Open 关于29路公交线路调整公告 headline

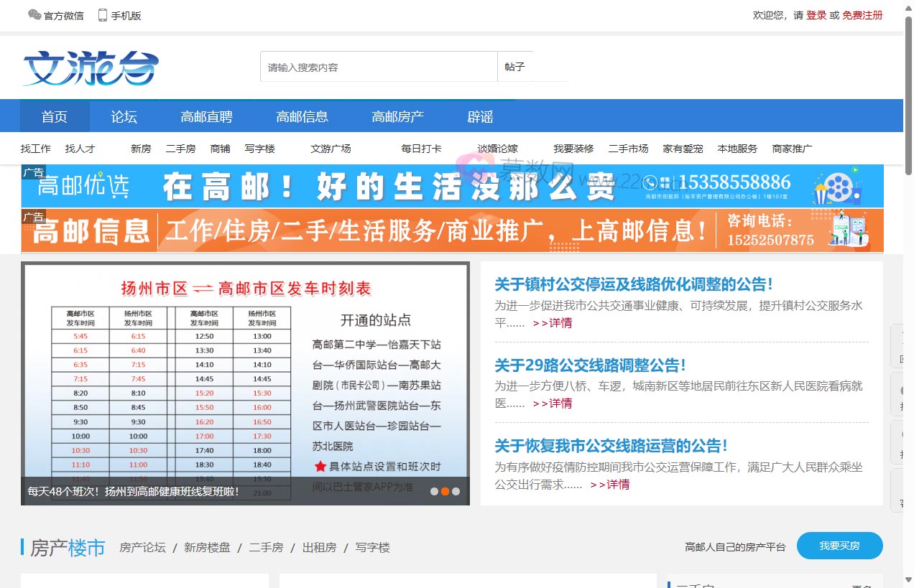590,365
